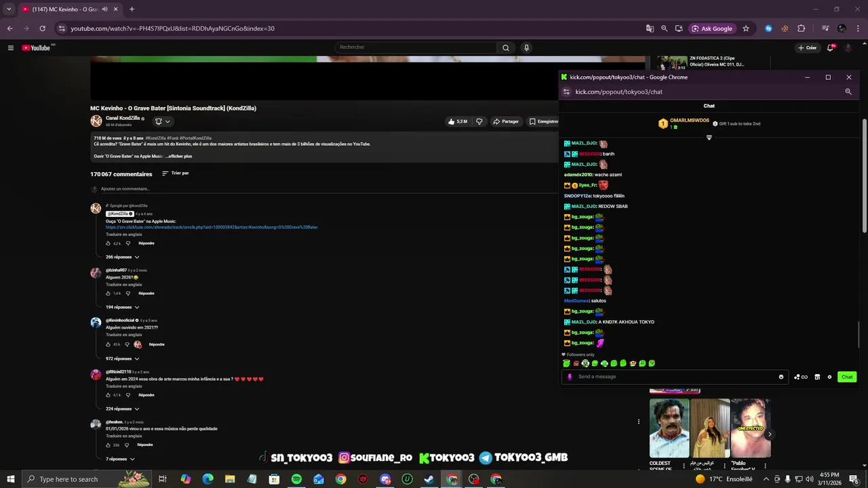This screenshot has width=868, height=488.
Task: Expand the 266 réponses thread
Action: pyautogui.click(x=122, y=257)
